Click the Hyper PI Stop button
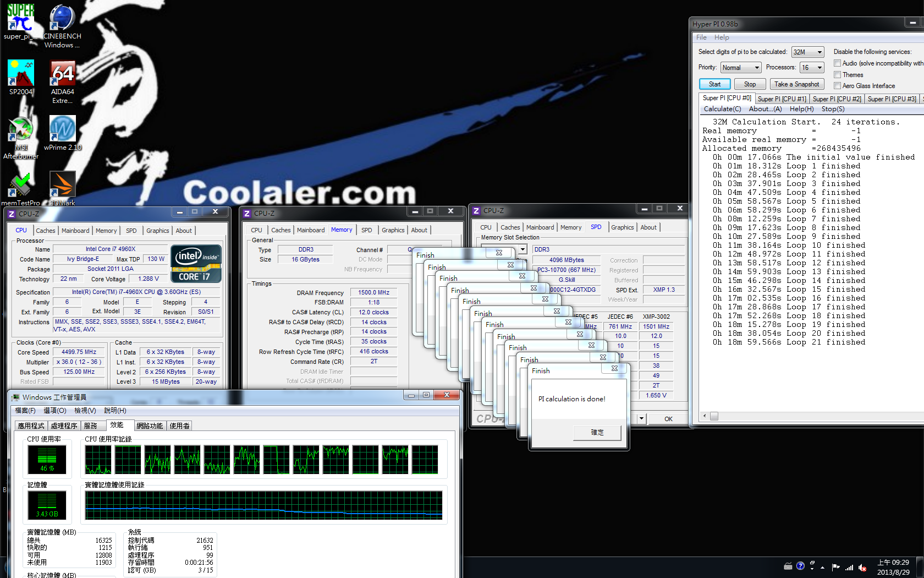 click(x=750, y=84)
